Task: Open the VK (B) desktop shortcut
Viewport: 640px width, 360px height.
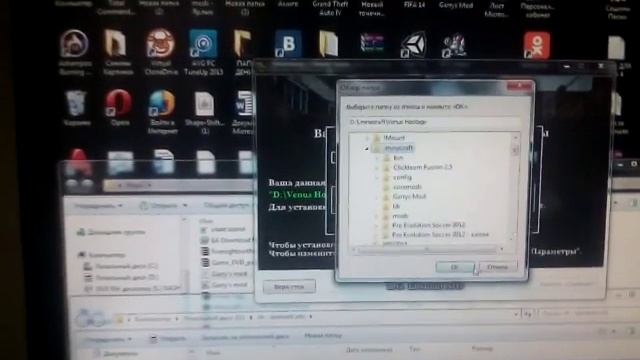Action: (x=289, y=43)
